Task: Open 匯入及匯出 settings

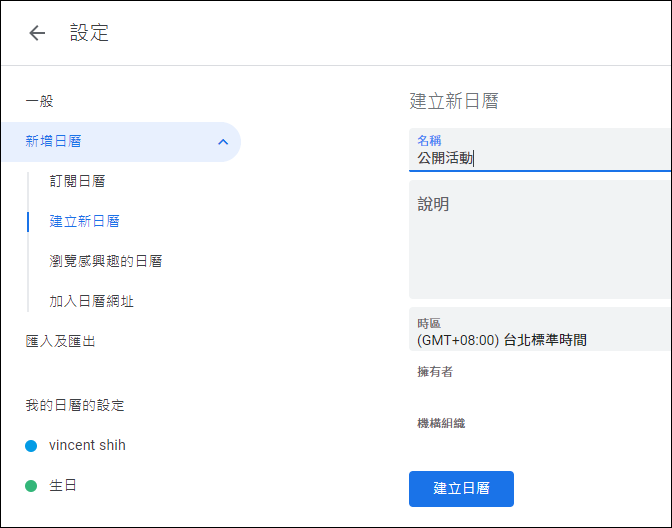Action: (60, 341)
